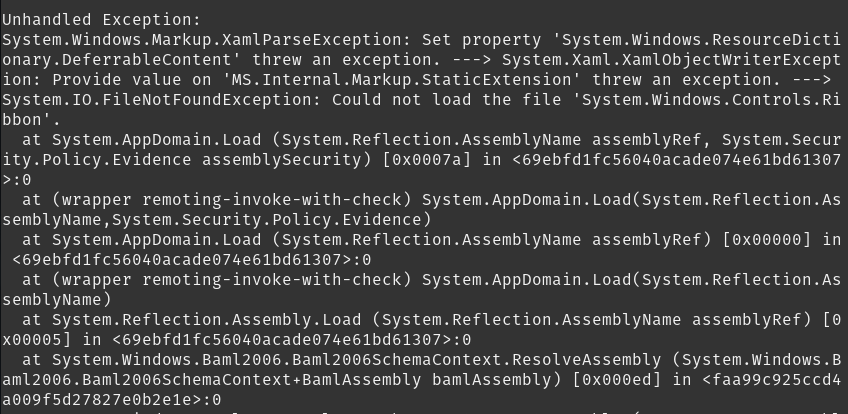The image size is (848, 414).
Task: Click the word 'DeferrableContent' in output
Action: pyautogui.click(x=147, y=60)
